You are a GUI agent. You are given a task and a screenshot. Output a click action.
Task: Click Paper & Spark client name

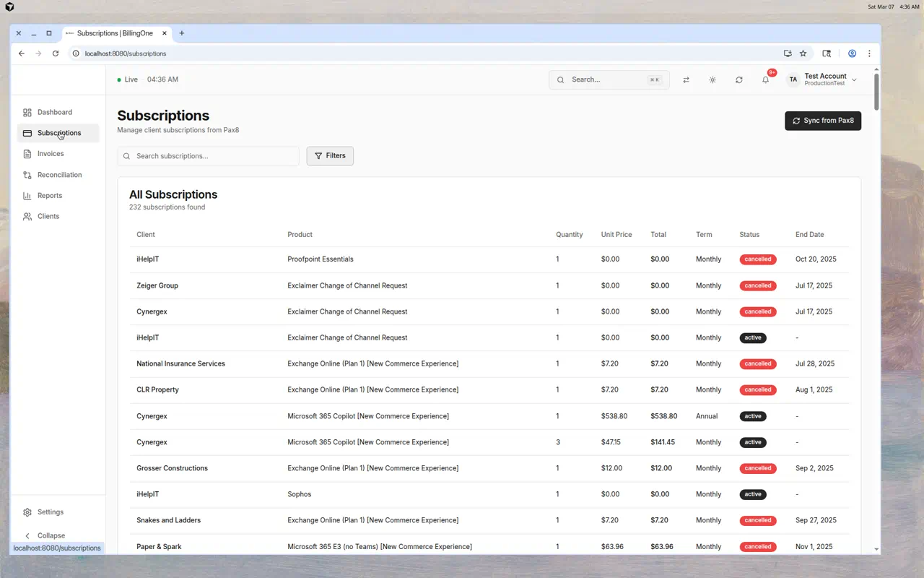[159, 547]
